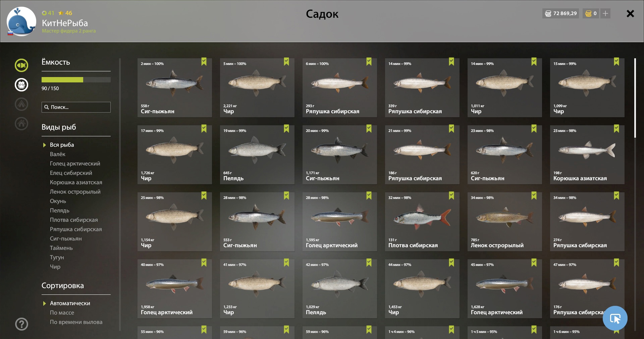The height and width of the screenshot is (339, 644).
Task: Open the fish keepnet sidebar icon
Action: [x=21, y=65]
